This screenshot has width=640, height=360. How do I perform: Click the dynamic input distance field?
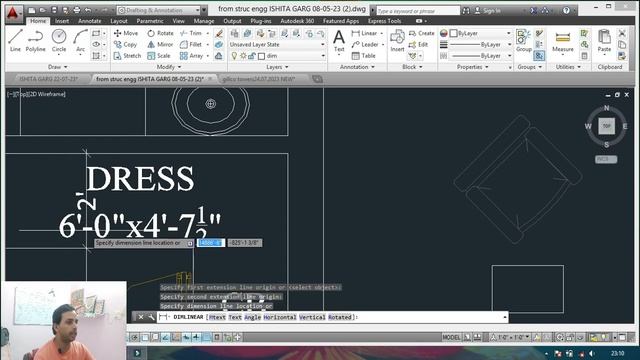coord(211,242)
